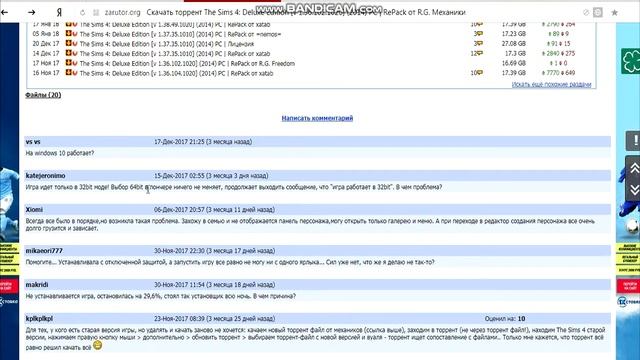Click the 27.08 GB size cell
Screen dimensions: 640x360
point(513,44)
